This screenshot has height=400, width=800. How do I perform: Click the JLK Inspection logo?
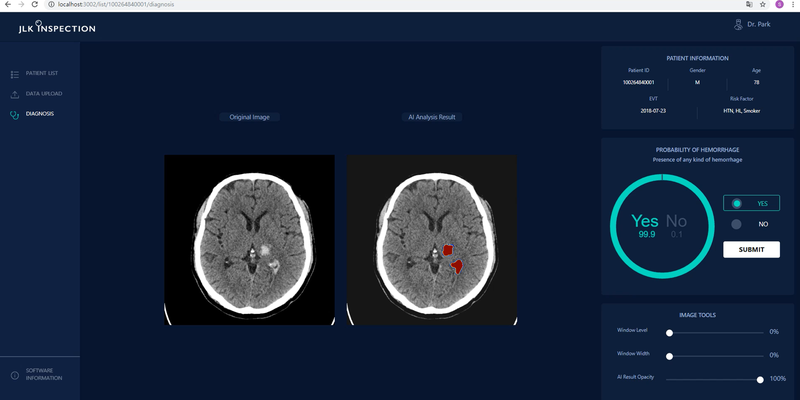coord(57,27)
